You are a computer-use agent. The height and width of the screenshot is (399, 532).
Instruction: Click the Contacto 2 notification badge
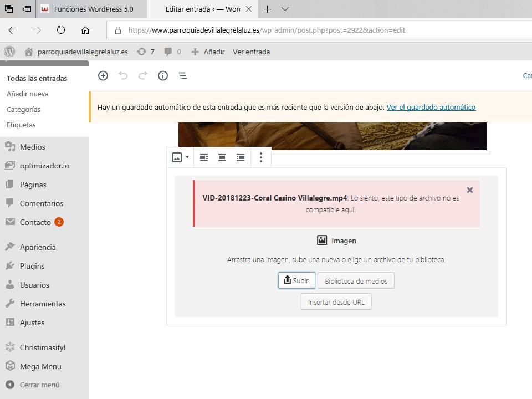(x=59, y=222)
